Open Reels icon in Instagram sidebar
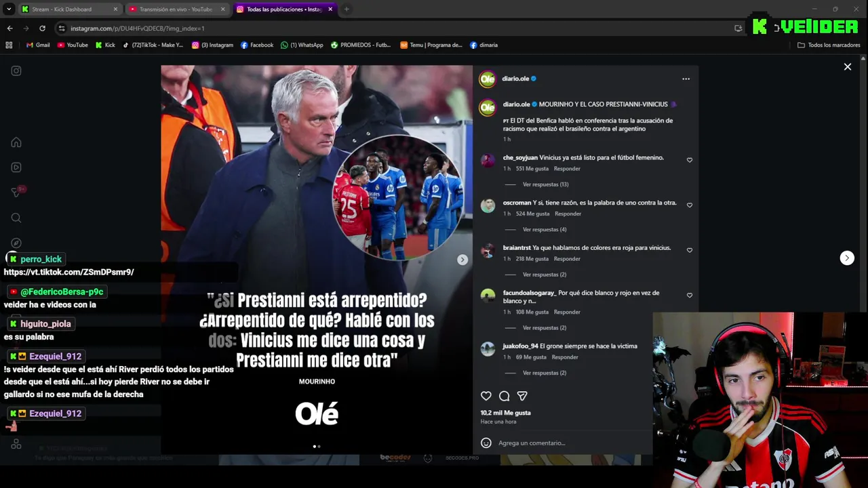 (16, 167)
